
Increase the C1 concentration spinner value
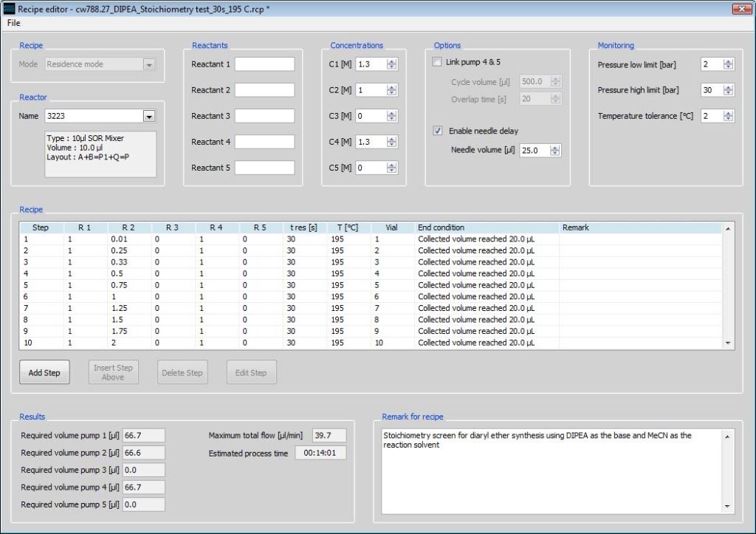coord(391,61)
